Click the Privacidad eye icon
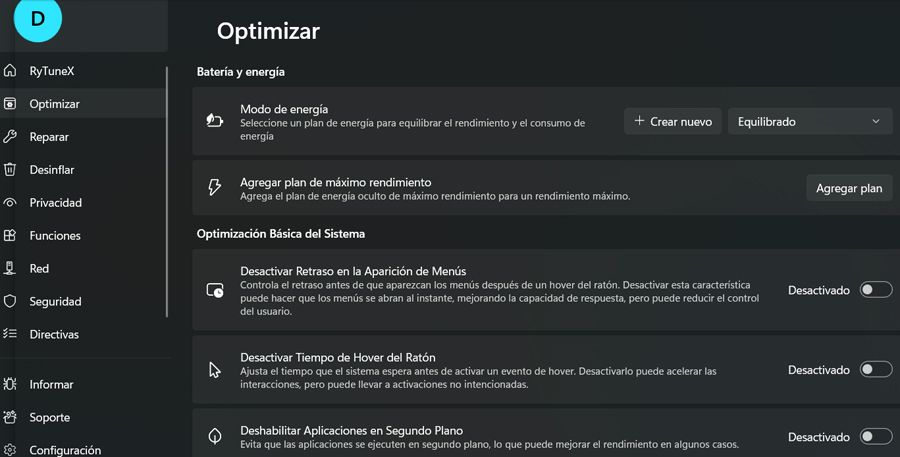This screenshot has width=900, height=457. pyautogui.click(x=10, y=203)
